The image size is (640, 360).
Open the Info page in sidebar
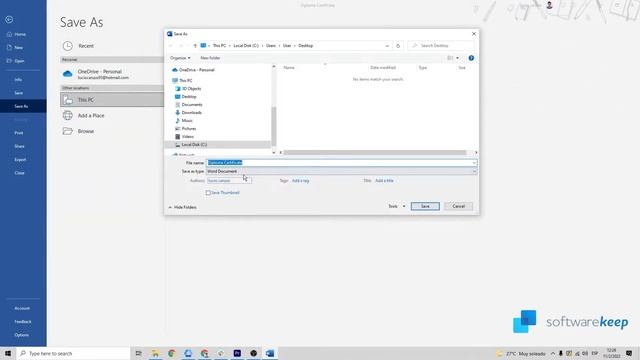(x=18, y=80)
